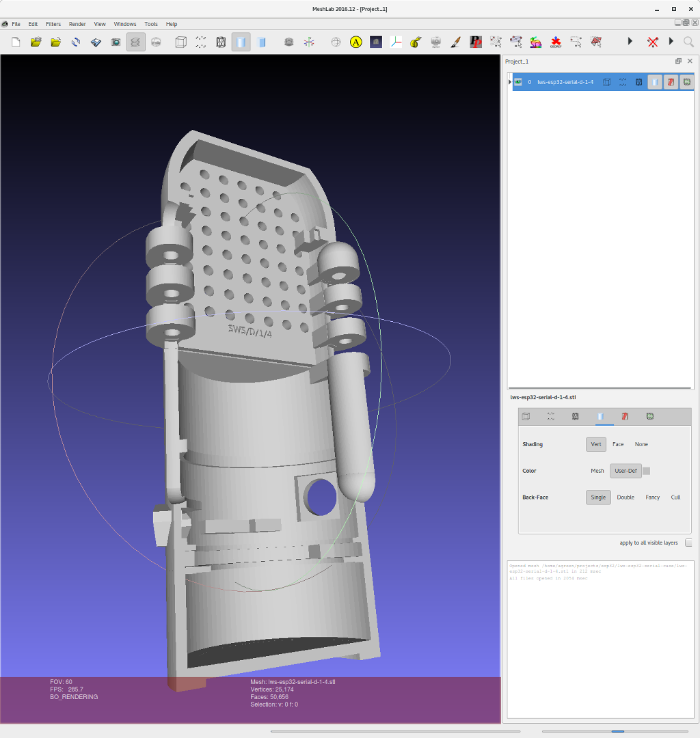Click the User-Def color button
700x738 pixels.
(x=625, y=471)
